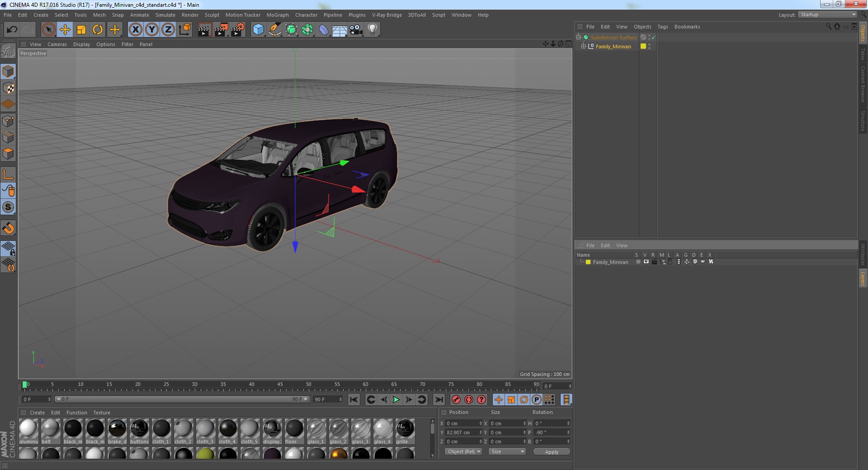Image resolution: width=868 pixels, height=470 pixels.
Task: Open the deformer objects icon
Action: point(324,30)
